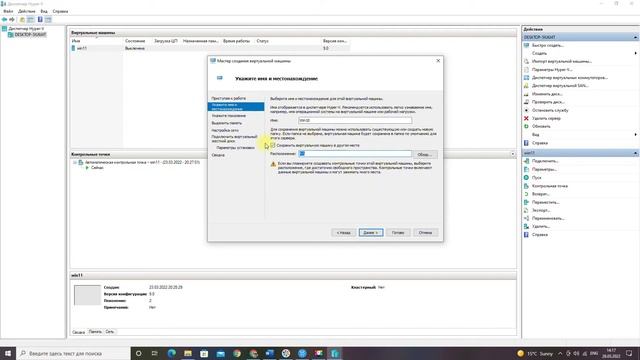This screenshot has width=640, height=360.
Task: Click the blue Help toolbar icon
Action: point(40,20)
